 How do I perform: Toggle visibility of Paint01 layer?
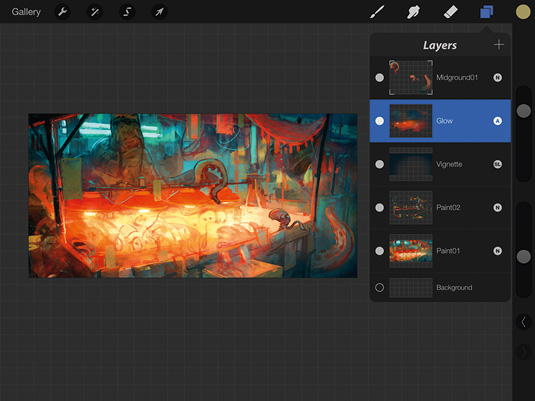pos(379,251)
